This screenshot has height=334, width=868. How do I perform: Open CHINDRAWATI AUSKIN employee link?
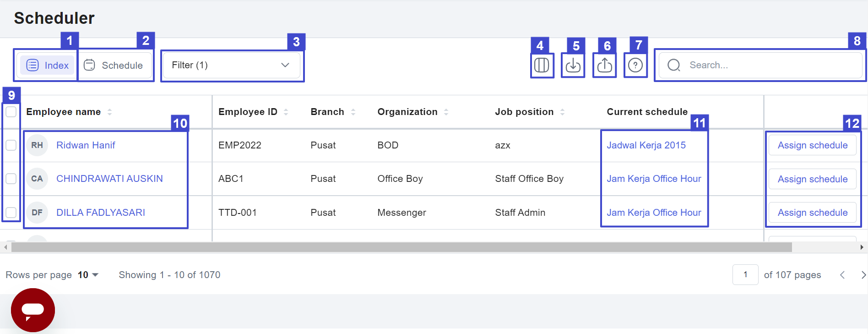click(x=109, y=179)
